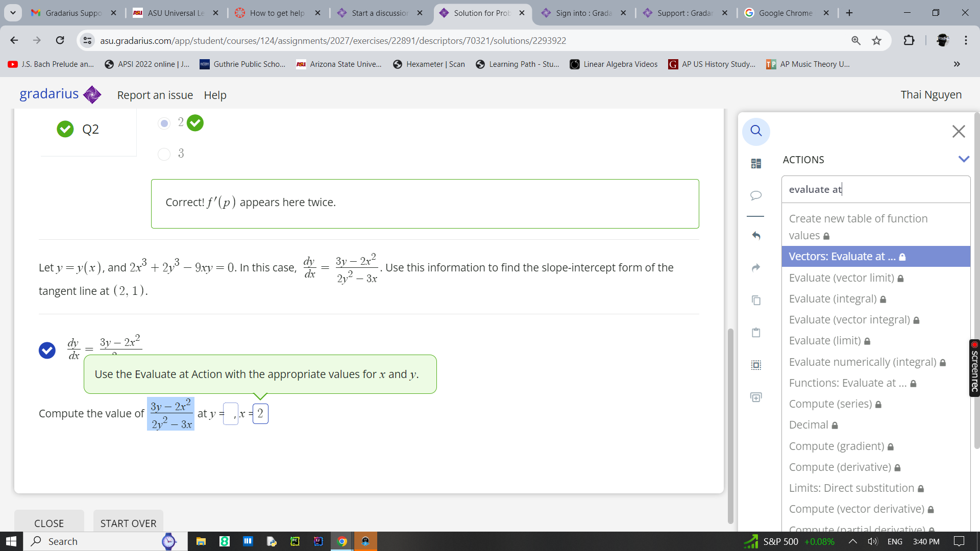This screenshot has height=551, width=980.
Task: Open the 'Report an issue' menu item
Action: pyautogui.click(x=155, y=95)
